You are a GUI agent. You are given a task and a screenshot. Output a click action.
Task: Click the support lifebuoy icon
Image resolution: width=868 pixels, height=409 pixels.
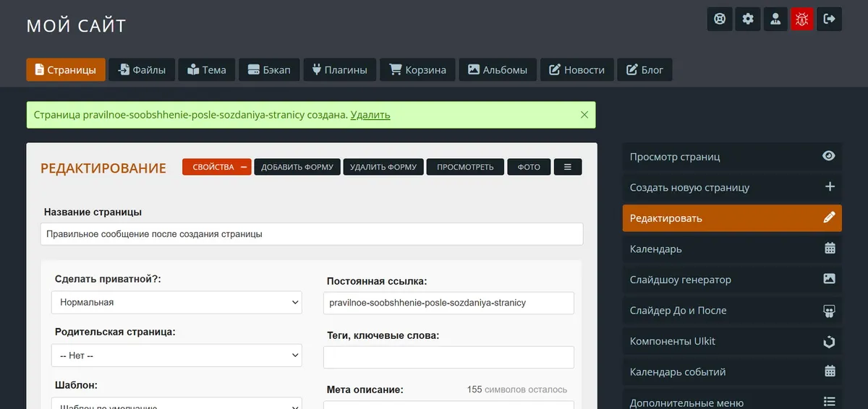(x=720, y=19)
